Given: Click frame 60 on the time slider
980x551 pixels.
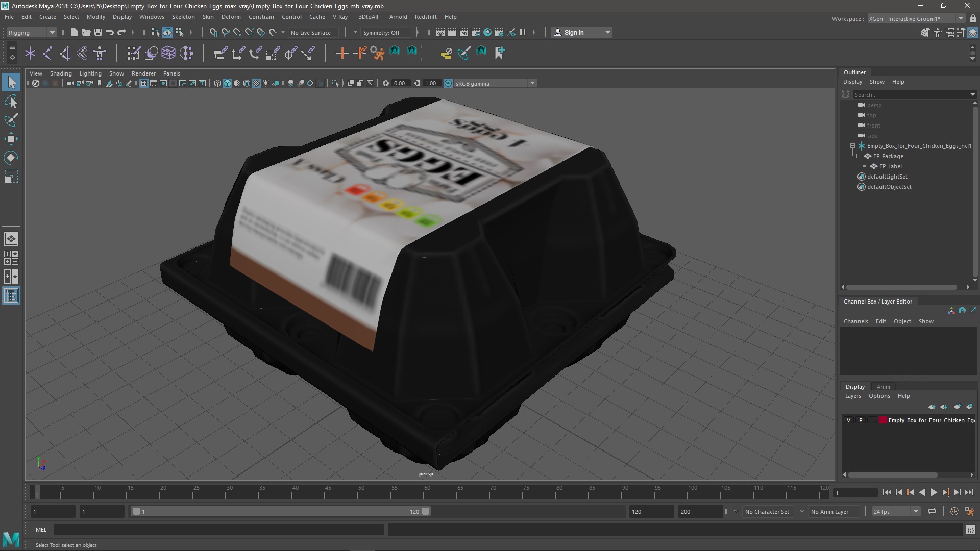Looking at the screenshot, I should 427,492.
